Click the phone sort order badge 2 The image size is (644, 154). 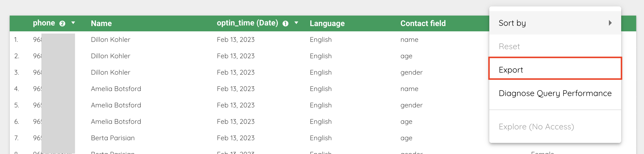point(62,23)
